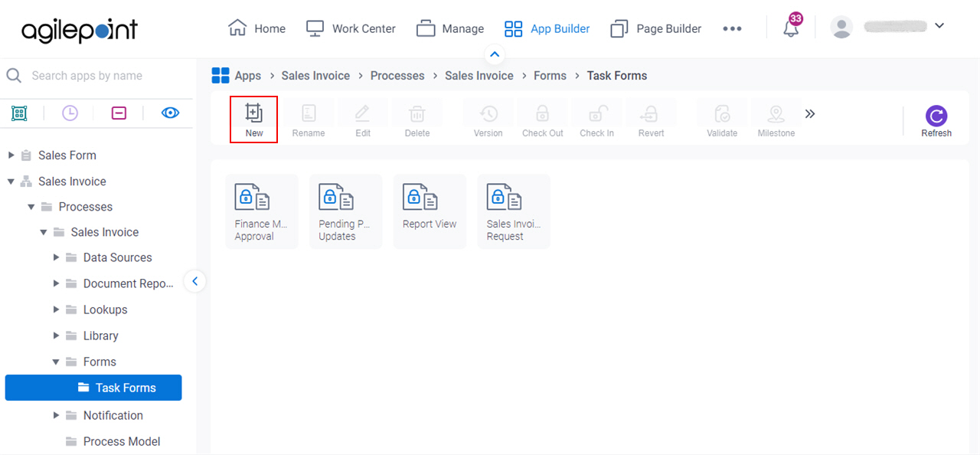980x455 pixels.
Task: Open the Finance M... Approval form tile
Action: click(x=261, y=211)
